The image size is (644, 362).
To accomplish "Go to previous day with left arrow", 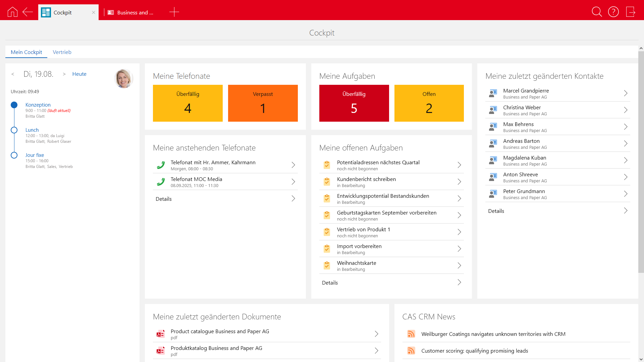I will coord(13,74).
